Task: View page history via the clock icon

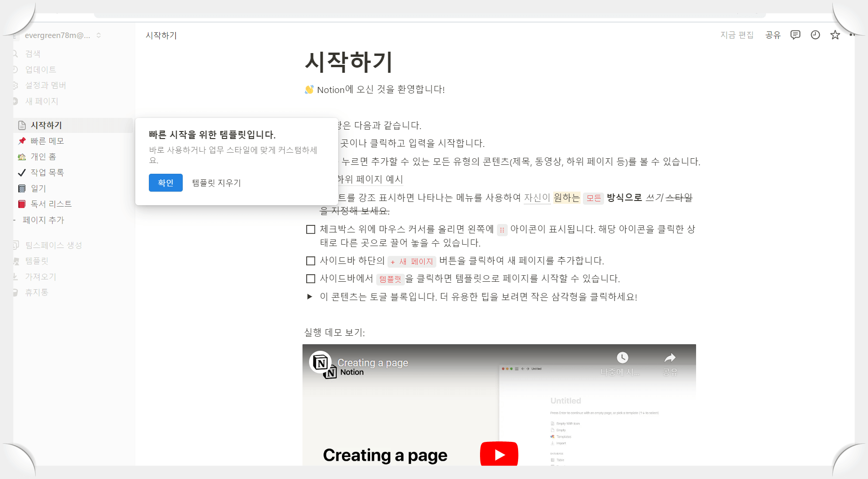Action: [x=815, y=34]
